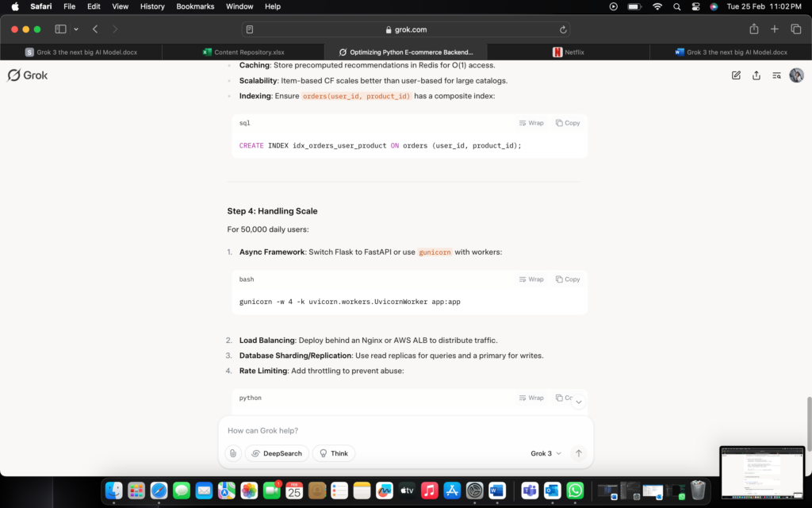Open chat history search icon

pos(776,75)
